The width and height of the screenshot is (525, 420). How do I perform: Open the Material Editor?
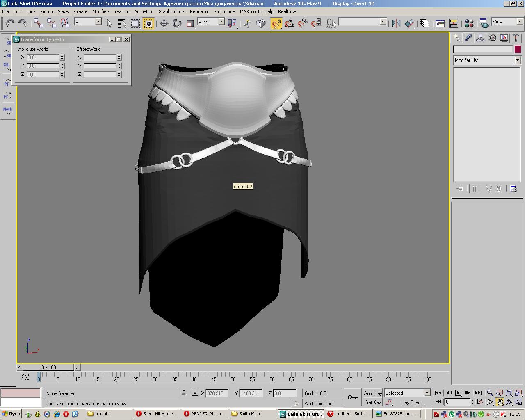click(x=469, y=23)
